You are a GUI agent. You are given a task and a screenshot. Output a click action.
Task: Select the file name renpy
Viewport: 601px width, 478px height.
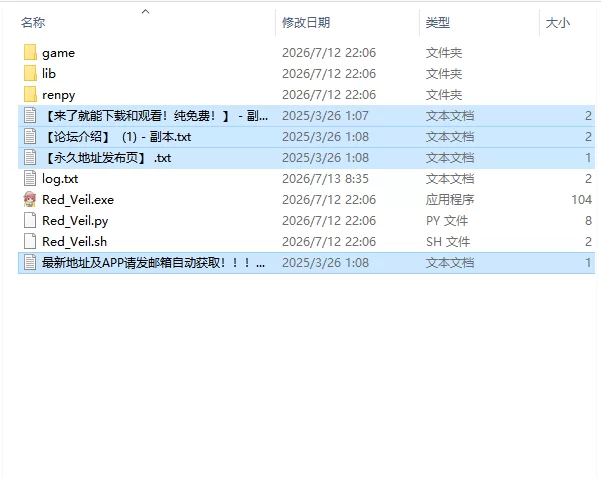pos(58,95)
